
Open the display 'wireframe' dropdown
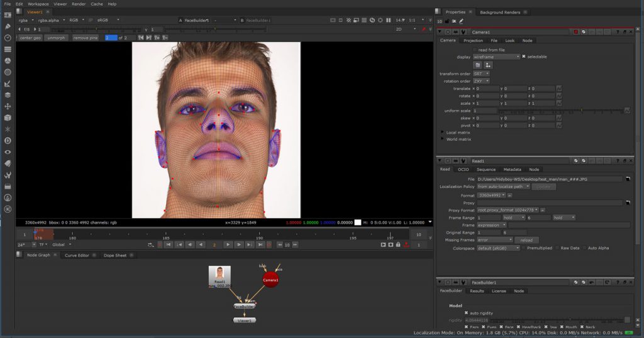tap(496, 57)
